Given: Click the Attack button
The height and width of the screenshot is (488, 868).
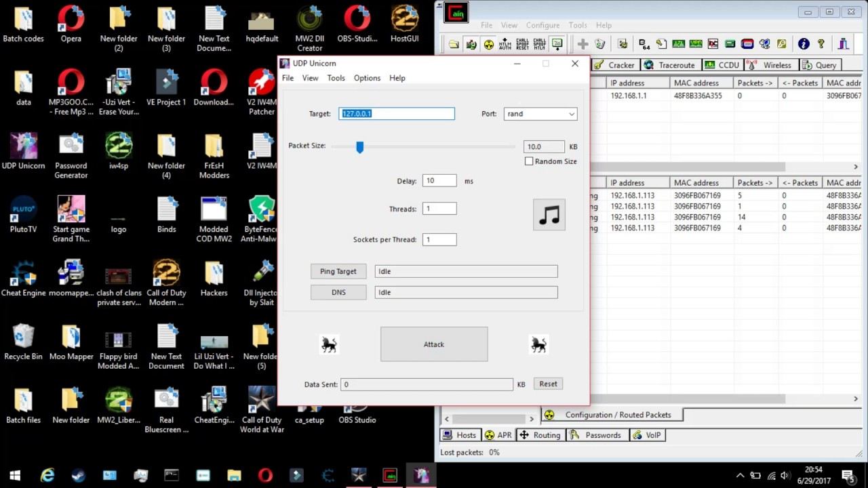Looking at the screenshot, I should coord(434,344).
